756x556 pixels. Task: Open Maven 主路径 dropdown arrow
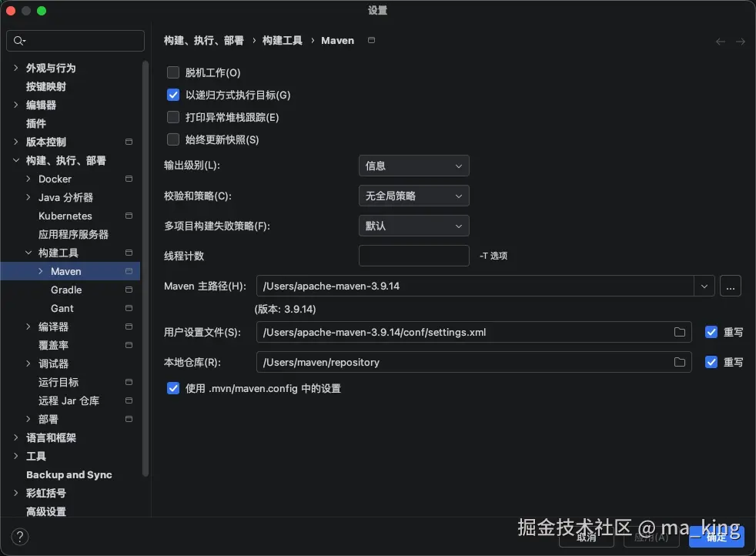point(704,286)
